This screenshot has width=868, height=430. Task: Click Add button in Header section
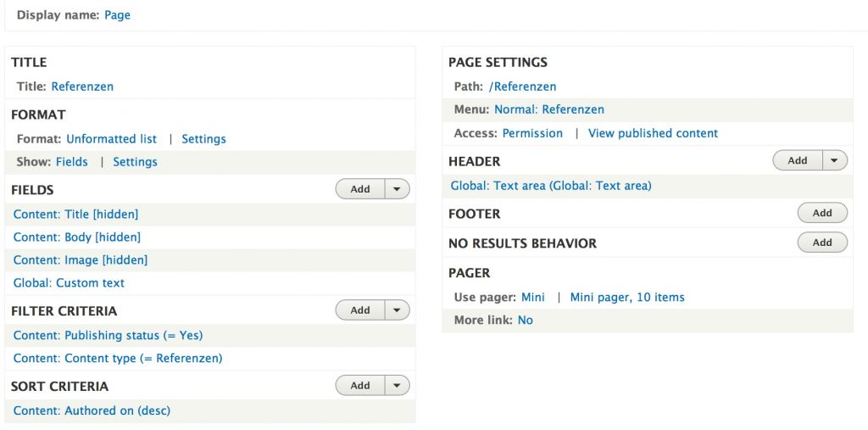(798, 160)
